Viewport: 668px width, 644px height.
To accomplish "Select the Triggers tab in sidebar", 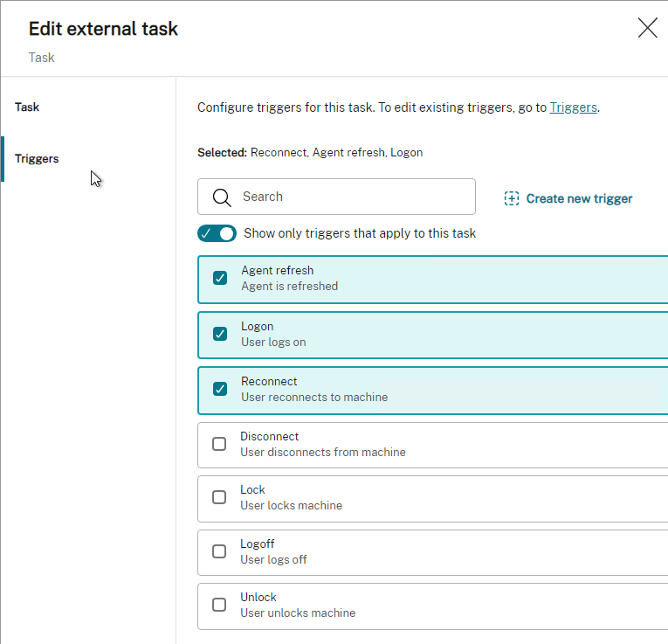I will point(37,158).
